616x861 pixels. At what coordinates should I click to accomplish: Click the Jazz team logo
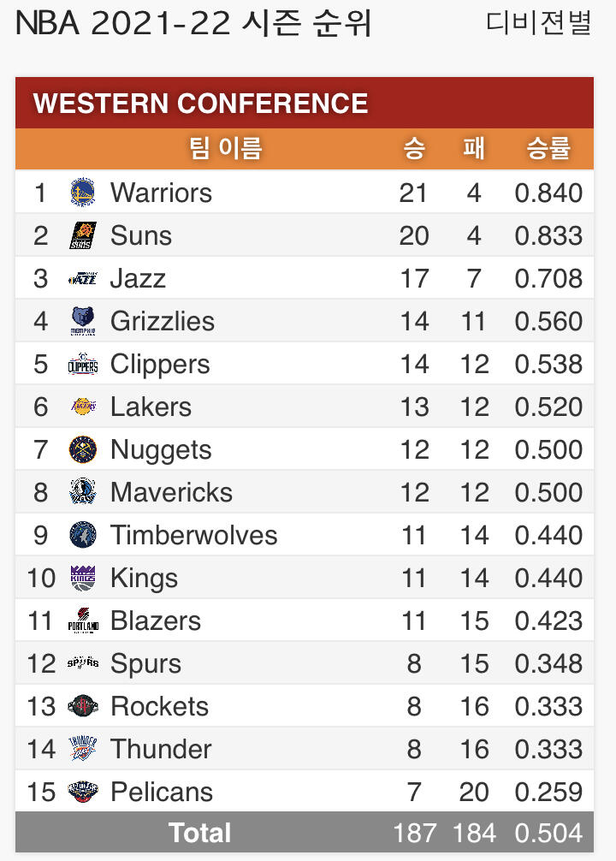point(83,278)
